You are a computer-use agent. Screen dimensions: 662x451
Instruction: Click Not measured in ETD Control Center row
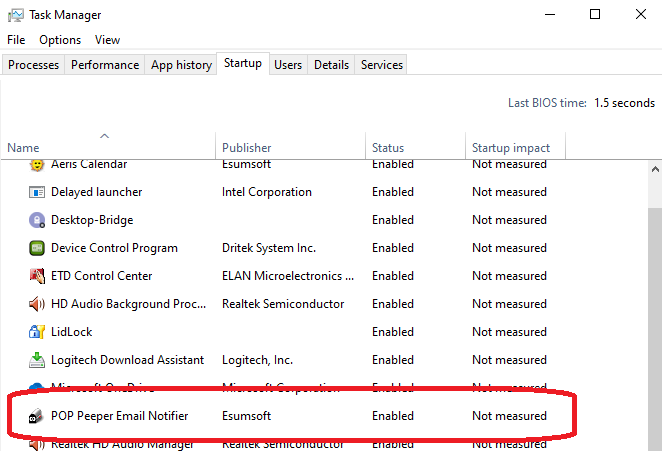(509, 276)
